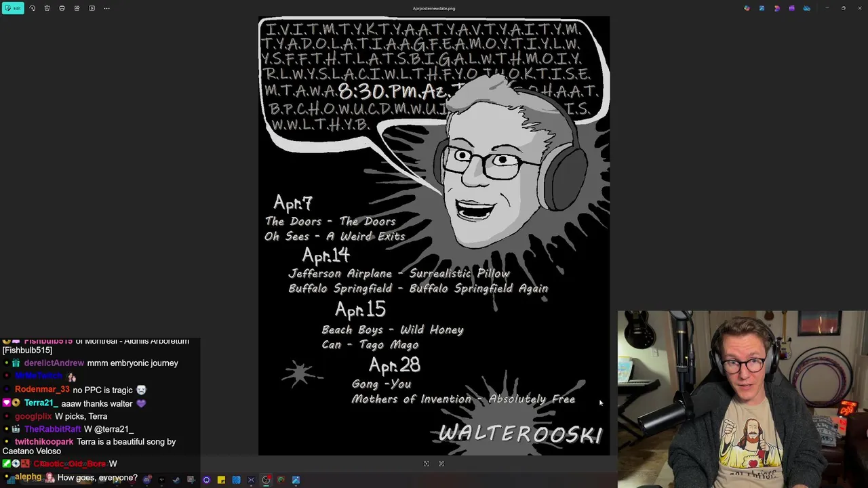
Task: Click 'Buffalo Springfield - Buffalo Springfield Again' line
Action: click(418, 289)
